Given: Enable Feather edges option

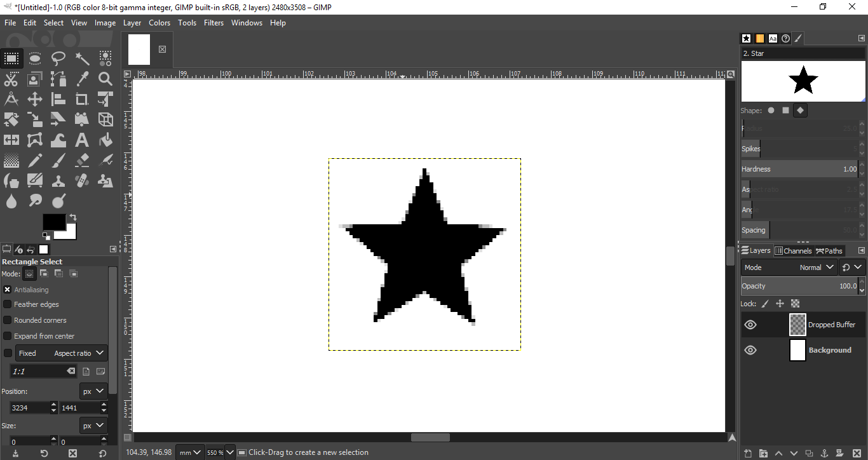Looking at the screenshot, I should tap(8, 304).
